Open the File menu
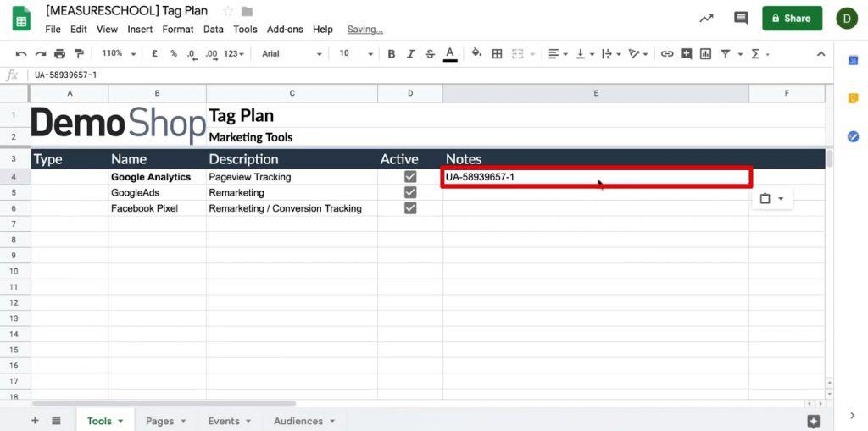The width and height of the screenshot is (868, 431). (53, 30)
